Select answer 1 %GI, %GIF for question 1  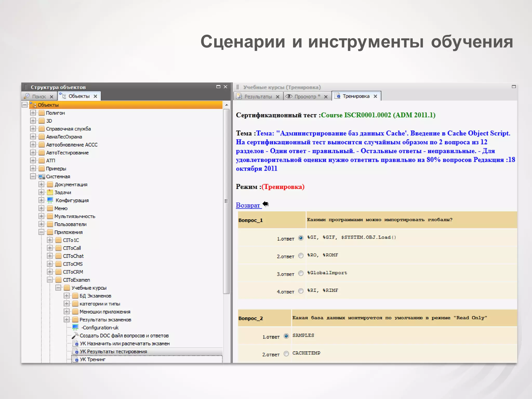coord(301,238)
